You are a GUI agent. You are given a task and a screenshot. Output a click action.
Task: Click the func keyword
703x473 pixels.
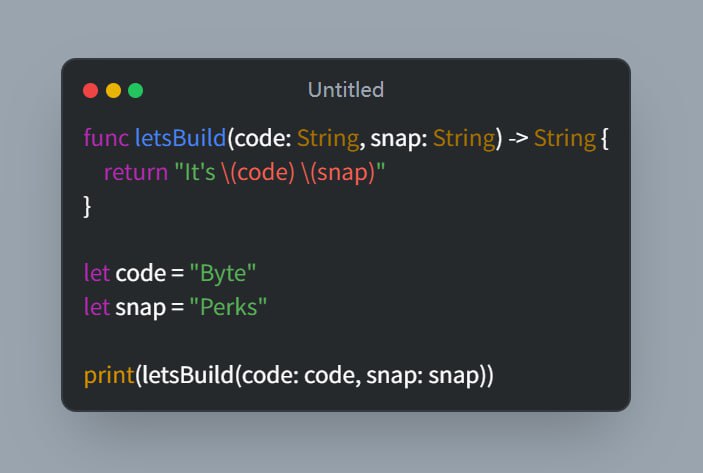pyautogui.click(x=105, y=138)
